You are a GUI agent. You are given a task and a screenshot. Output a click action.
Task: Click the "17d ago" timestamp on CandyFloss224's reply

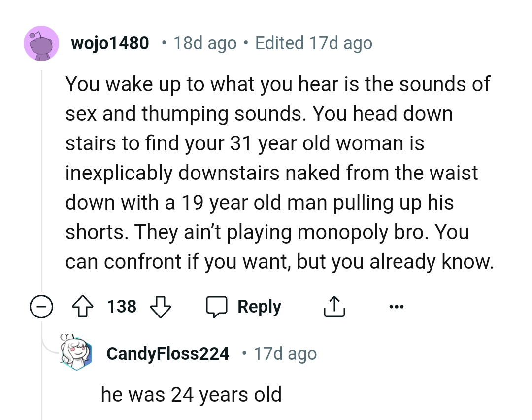tap(285, 354)
